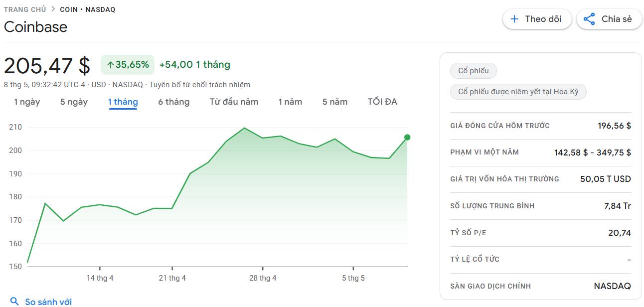Image resolution: width=644 pixels, height=307 pixels.
Task: Click the 205,47 $ current price
Action: 47,65
